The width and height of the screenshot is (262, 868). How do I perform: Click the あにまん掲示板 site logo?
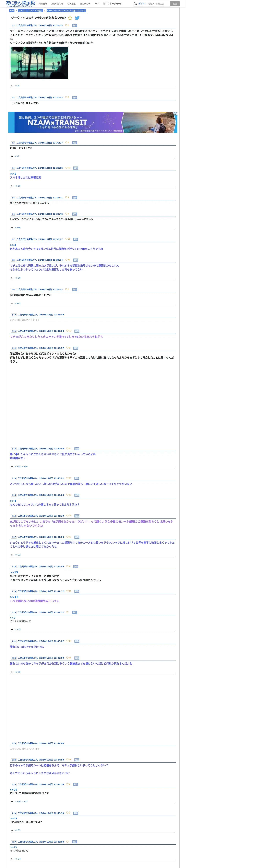click(x=20, y=4)
